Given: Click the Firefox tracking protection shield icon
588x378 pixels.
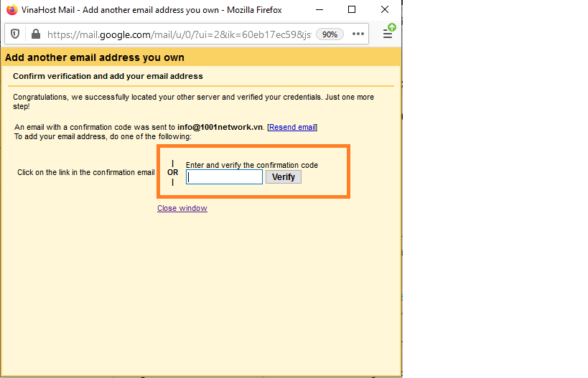Looking at the screenshot, I should click(x=15, y=34).
